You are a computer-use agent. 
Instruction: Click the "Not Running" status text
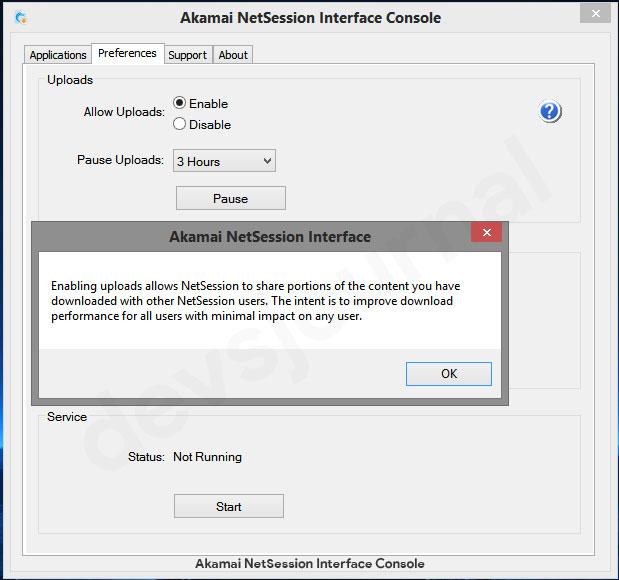point(207,457)
